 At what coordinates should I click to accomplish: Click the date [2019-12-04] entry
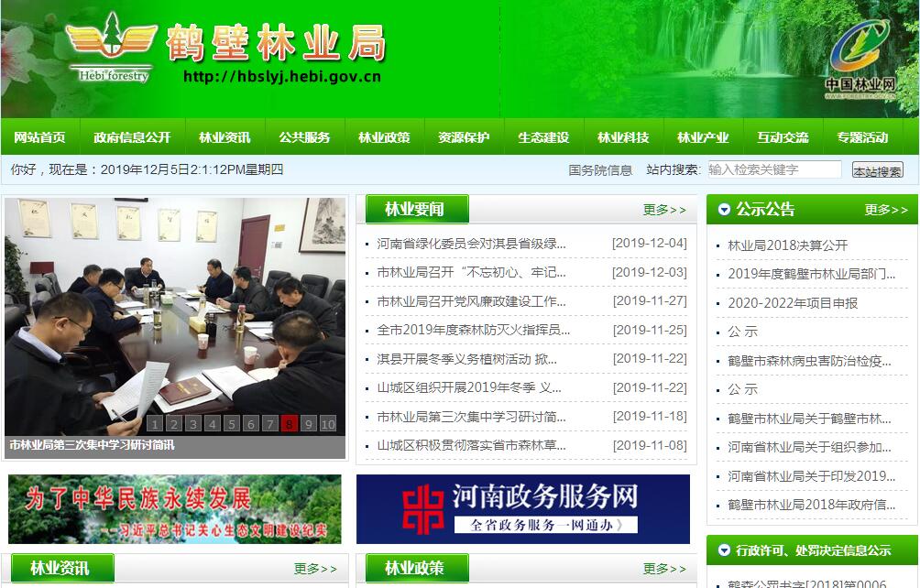pyautogui.click(x=650, y=243)
